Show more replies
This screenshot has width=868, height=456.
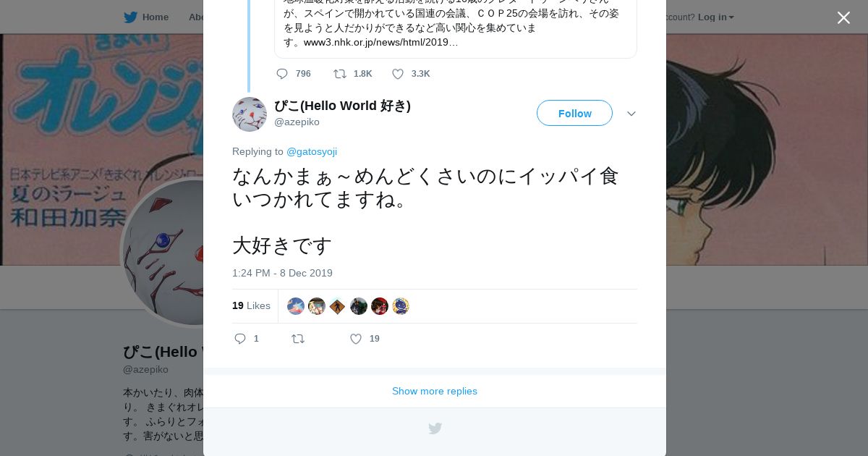point(435,391)
